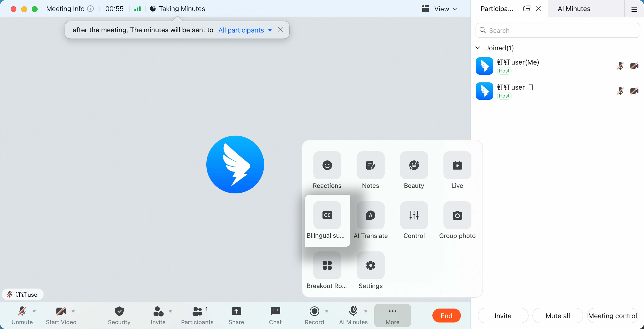644x329 pixels.
Task: Unmute the microphone from the toolbar
Action: (x=22, y=316)
